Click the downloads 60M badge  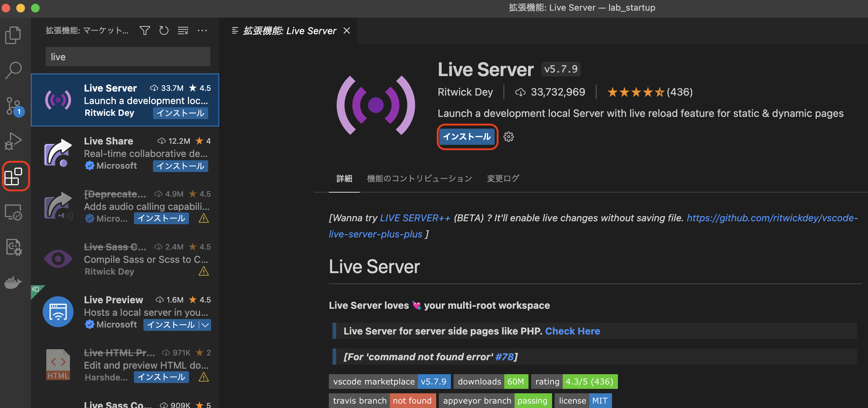coord(491,382)
